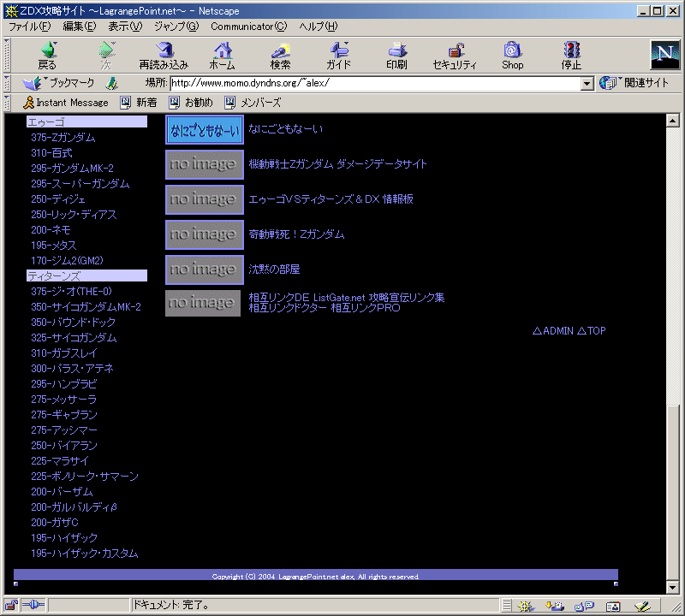Screen dimensions: 685x616
Task: Reload the page with 再読み込み
Action: coord(164,56)
